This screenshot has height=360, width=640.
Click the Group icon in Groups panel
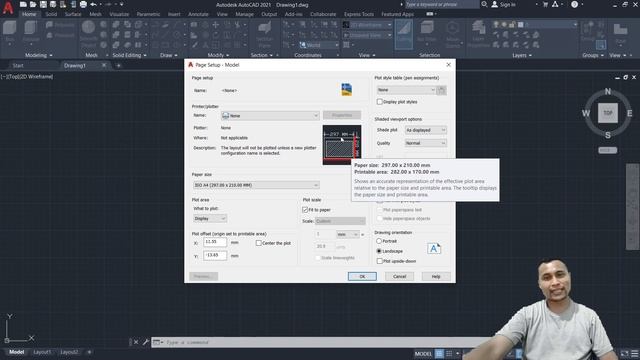588,32
